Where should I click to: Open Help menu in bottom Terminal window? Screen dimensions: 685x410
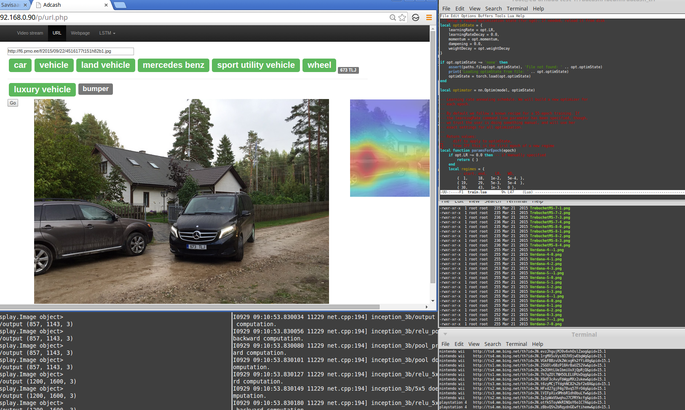pos(537,344)
